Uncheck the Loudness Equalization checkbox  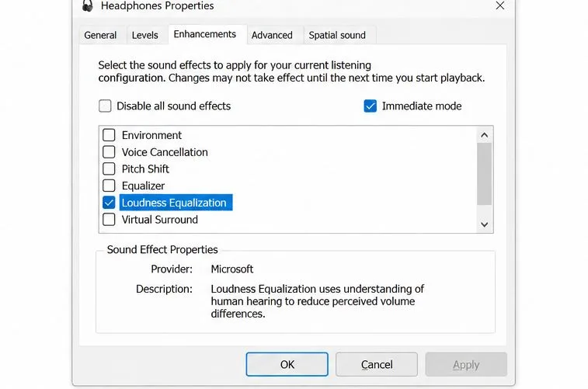(x=109, y=203)
